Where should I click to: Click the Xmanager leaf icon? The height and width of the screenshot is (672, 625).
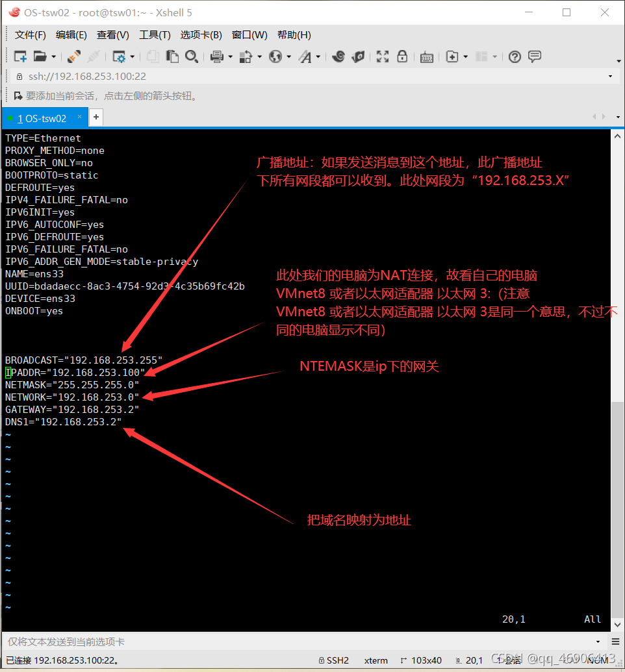tap(358, 56)
